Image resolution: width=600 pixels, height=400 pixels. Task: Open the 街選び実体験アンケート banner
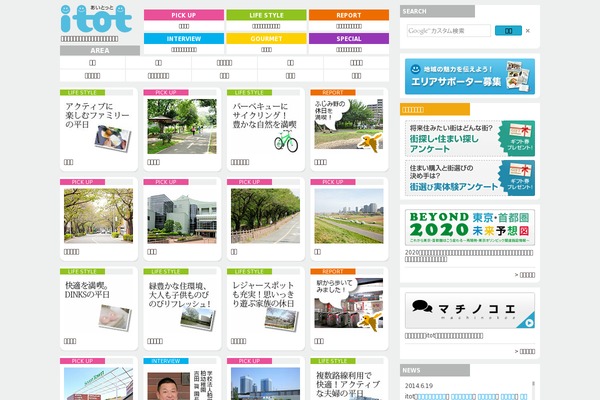[x=470, y=178]
